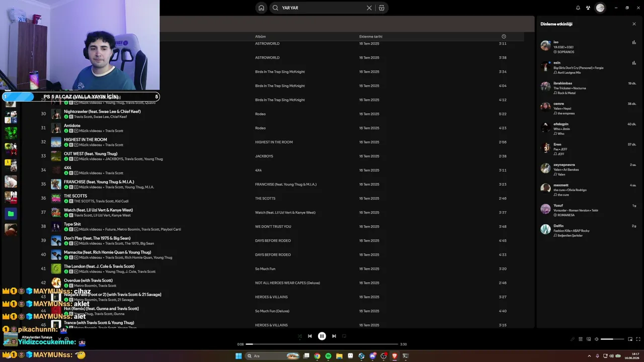Open friend 'ibrahimbas' in the listening activity
644x362 pixels.
[x=562, y=83]
